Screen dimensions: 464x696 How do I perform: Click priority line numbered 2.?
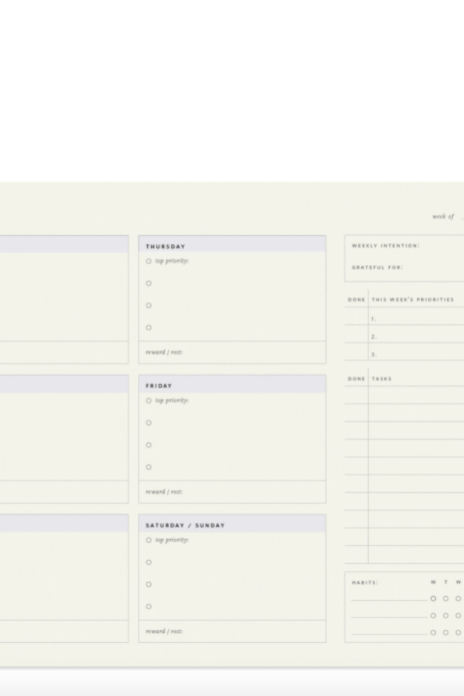[416, 336]
